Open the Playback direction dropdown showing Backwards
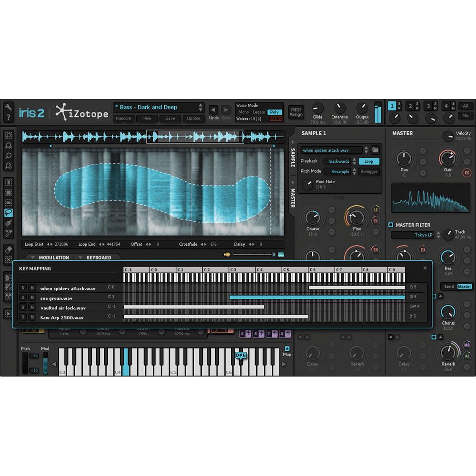The image size is (476, 476). [x=339, y=161]
